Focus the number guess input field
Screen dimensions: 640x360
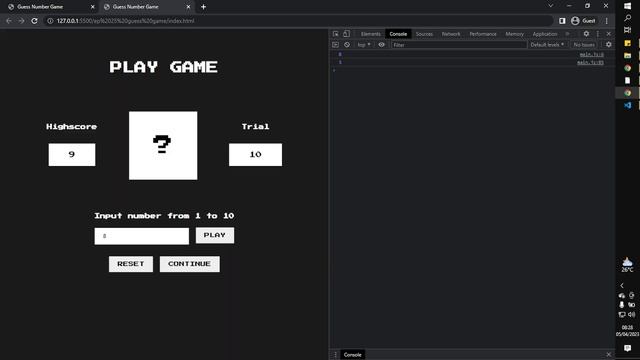(x=142, y=236)
